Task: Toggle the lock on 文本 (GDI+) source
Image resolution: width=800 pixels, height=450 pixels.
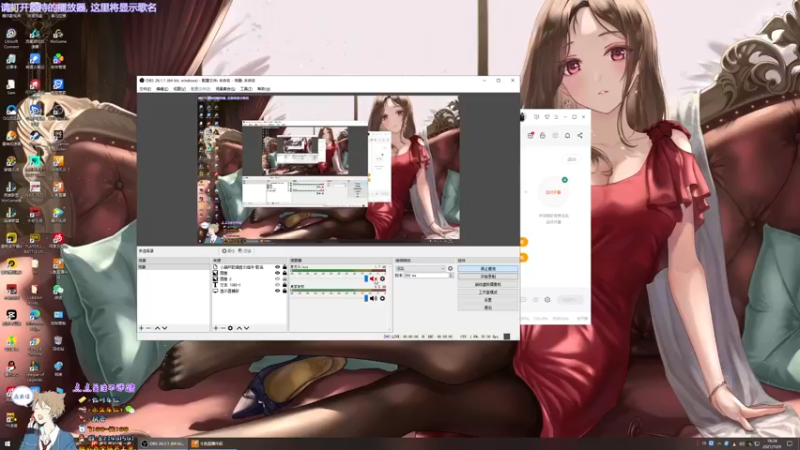Action: tap(284, 285)
